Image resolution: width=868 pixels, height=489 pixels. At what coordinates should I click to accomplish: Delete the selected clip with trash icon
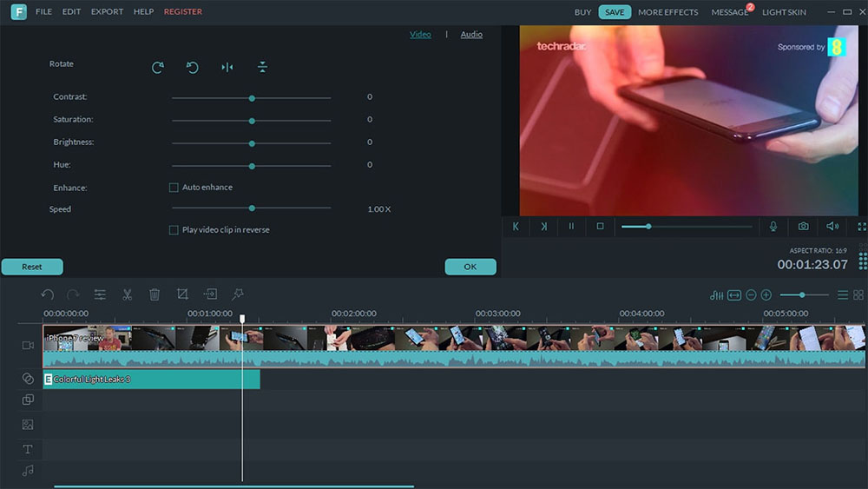pos(155,294)
